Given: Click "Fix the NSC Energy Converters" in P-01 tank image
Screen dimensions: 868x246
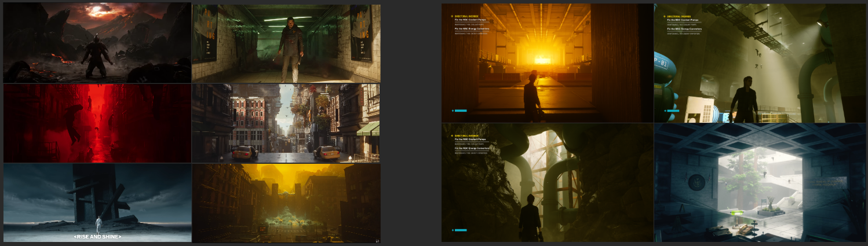Looking at the screenshot, I should coord(685,29).
